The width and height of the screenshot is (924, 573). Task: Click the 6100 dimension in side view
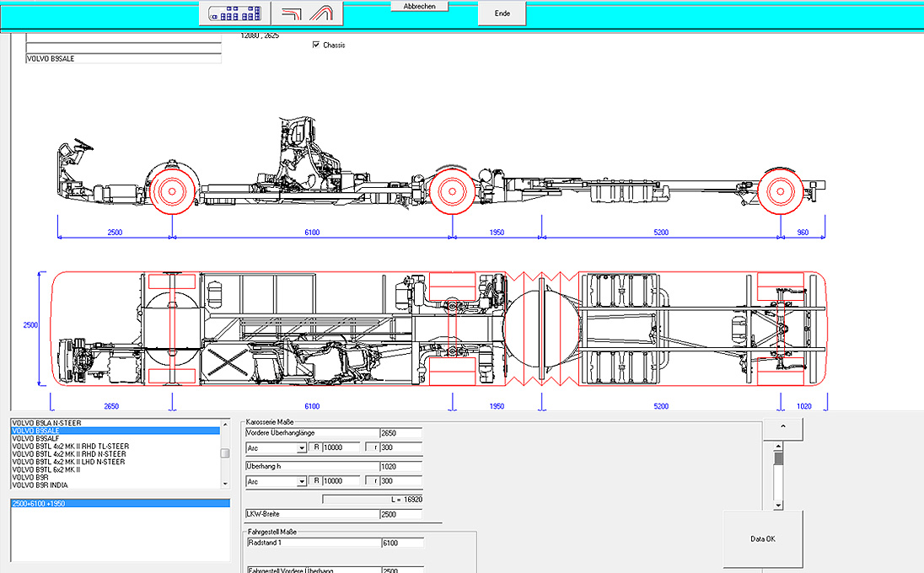(x=312, y=233)
